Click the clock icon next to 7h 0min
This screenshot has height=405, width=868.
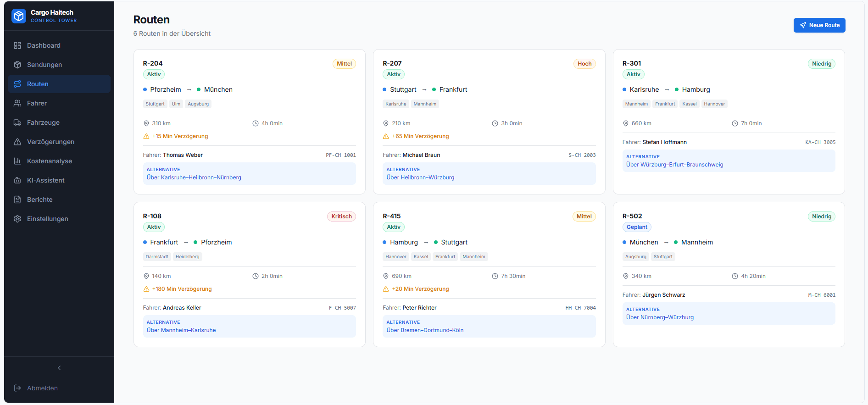(735, 123)
